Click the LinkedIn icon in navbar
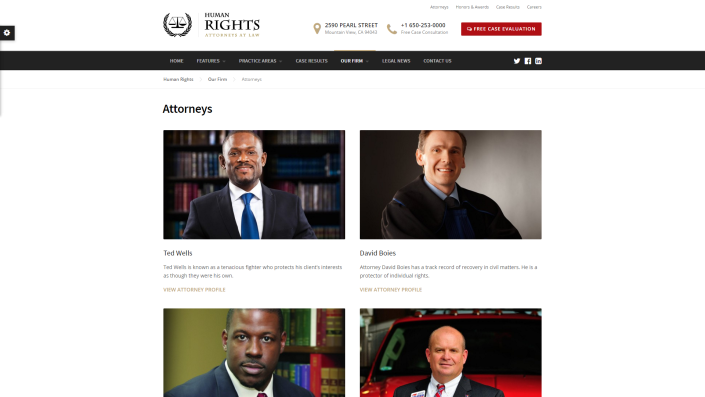This screenshot has height=397, width=705. click(x=538, y=61)
